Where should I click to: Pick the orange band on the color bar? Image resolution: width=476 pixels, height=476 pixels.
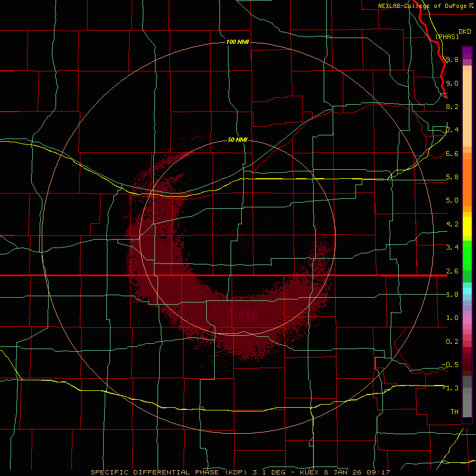467,182
